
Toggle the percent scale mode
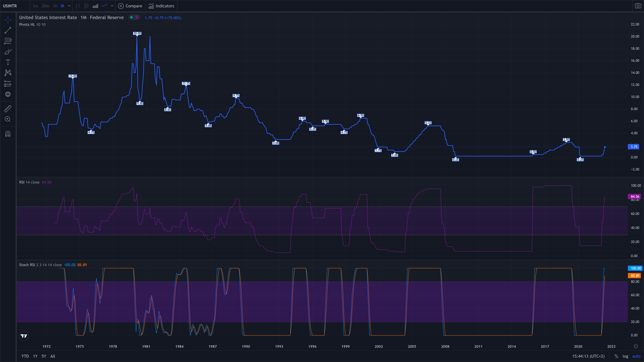click(x=616, y=356)
